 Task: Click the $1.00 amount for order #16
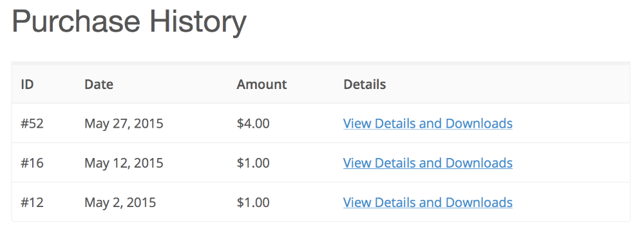click(x=253, y=163)
